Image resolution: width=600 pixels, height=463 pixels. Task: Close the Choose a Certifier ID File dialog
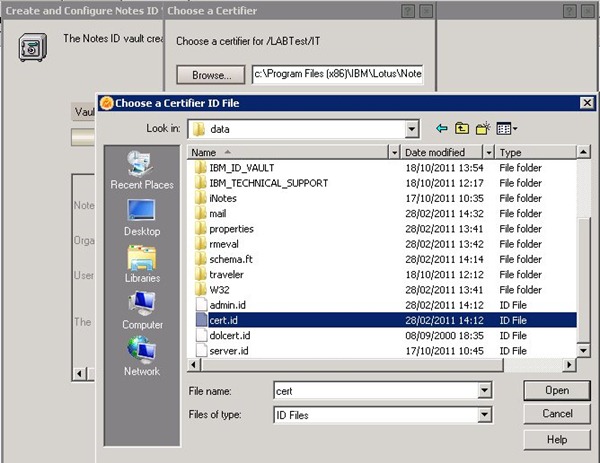tap(587, 103)
